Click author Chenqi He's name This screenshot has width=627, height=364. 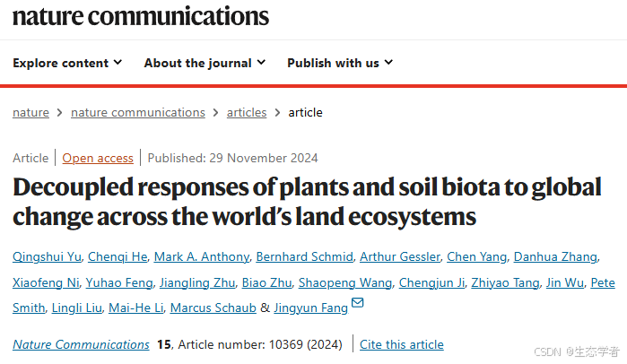[x=117, y=257]
